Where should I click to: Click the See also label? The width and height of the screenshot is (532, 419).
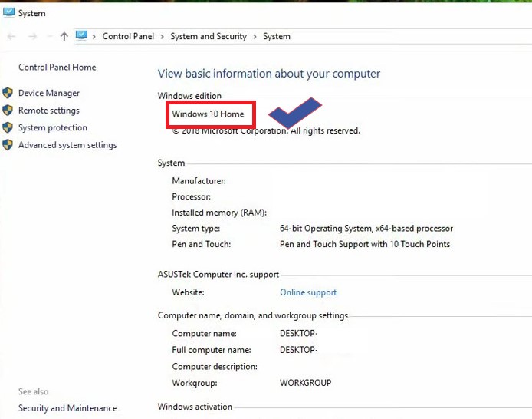click(x=33, y=391)
